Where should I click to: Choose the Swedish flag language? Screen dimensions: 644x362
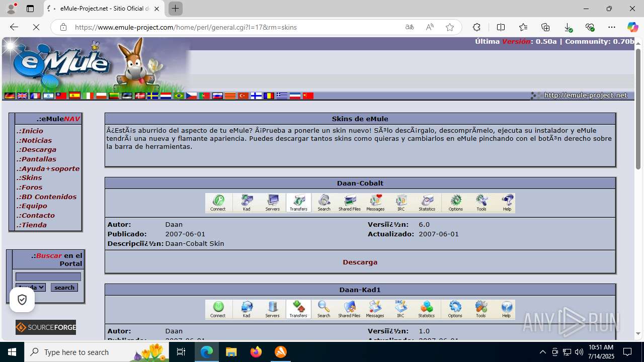tap(152, 96)
